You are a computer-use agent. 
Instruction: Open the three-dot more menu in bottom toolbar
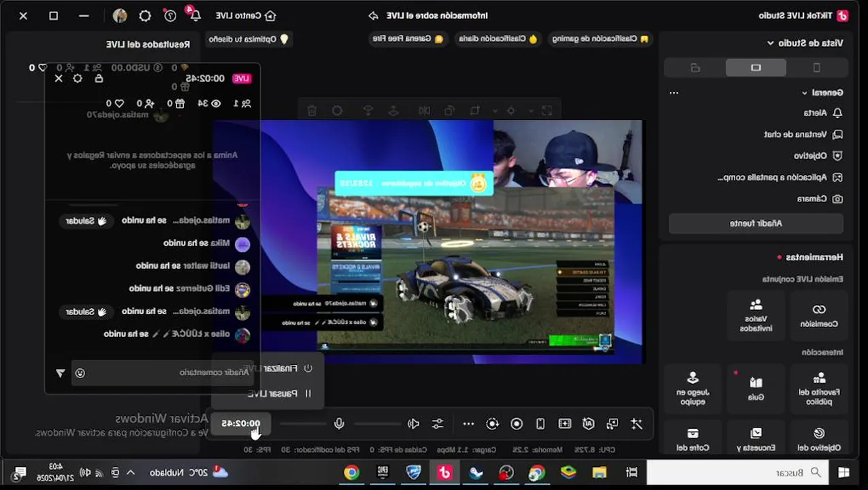[x=468, y=423]
